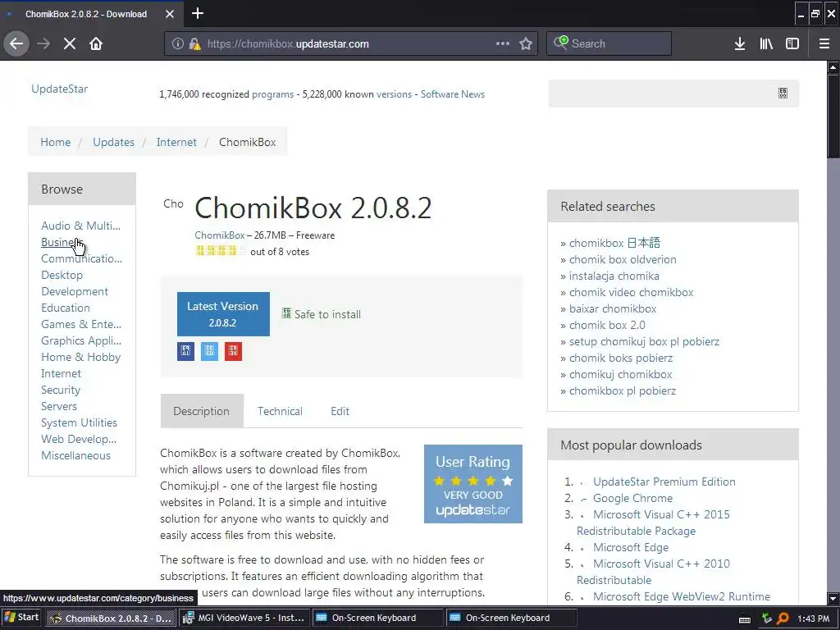Click the Firefox Search input field
This screenshot has height=630, width=840.
tap(609, 43)
